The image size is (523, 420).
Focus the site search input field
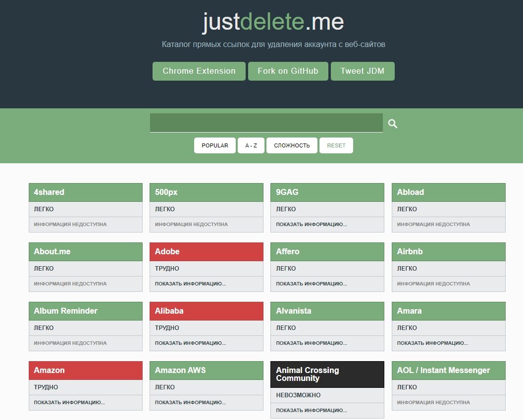(266, 123)
